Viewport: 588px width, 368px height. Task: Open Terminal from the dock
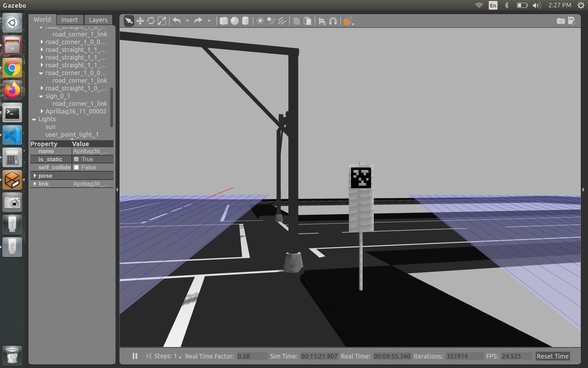[12, 113]
